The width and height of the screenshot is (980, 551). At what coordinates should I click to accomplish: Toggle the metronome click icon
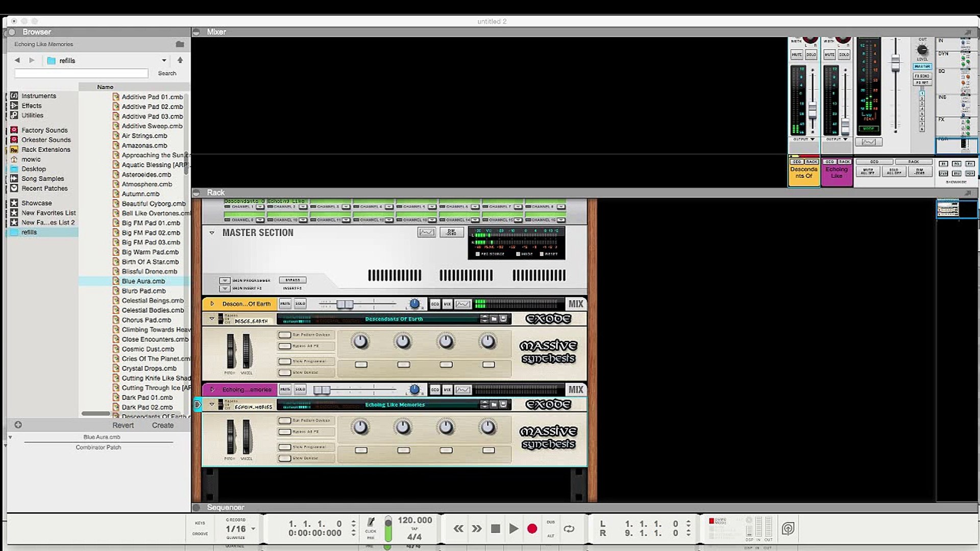[x=371, y=522]
